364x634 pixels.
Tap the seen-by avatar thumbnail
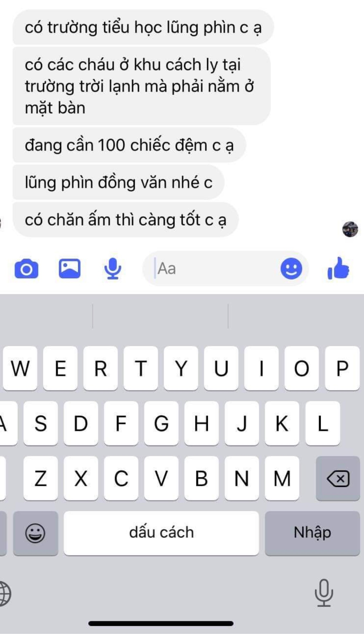tap(350, 229)
